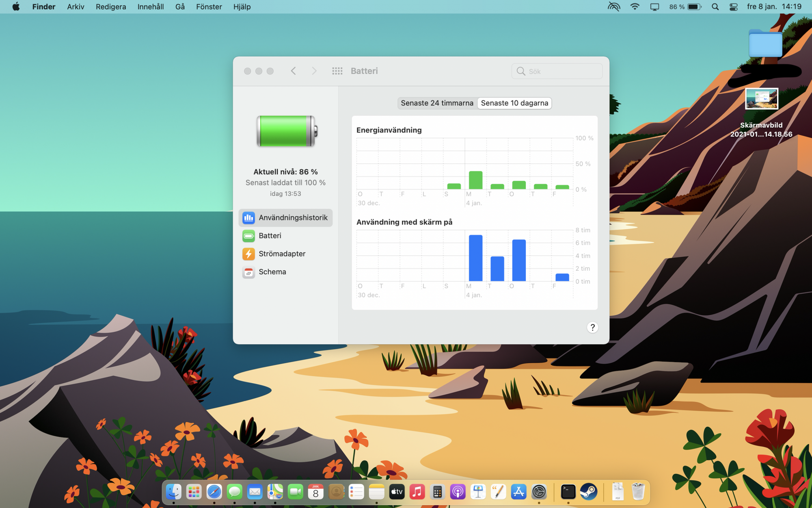Screen dimensions: 812x508
Task: Select the Skärmavbild thumbnail on the desktop
Action: click(761, 99)
